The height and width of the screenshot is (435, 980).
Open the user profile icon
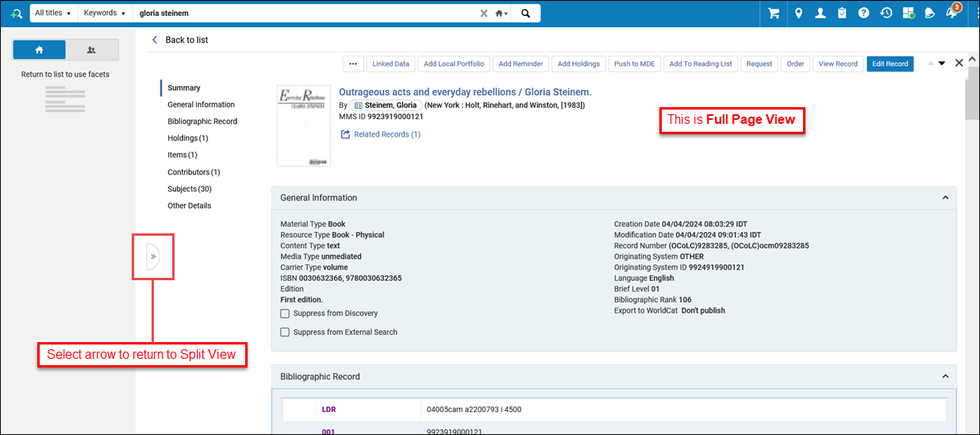click(x=821, y=13)
